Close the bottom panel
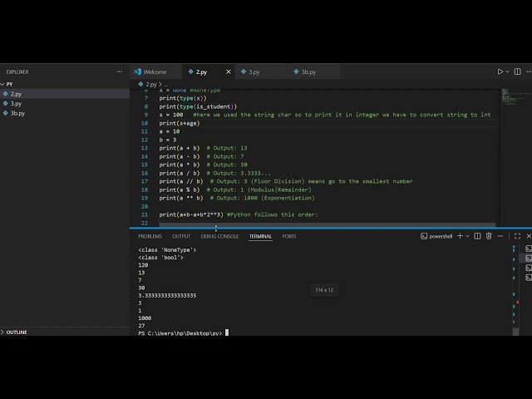Screen dimensions: 532x399 pyautogui.click(x=529, y=236)
